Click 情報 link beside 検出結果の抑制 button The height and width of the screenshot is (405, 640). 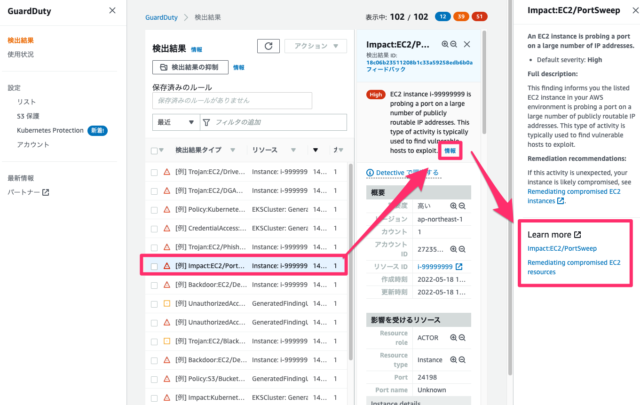pyautogui.click(x=238, y=67)
